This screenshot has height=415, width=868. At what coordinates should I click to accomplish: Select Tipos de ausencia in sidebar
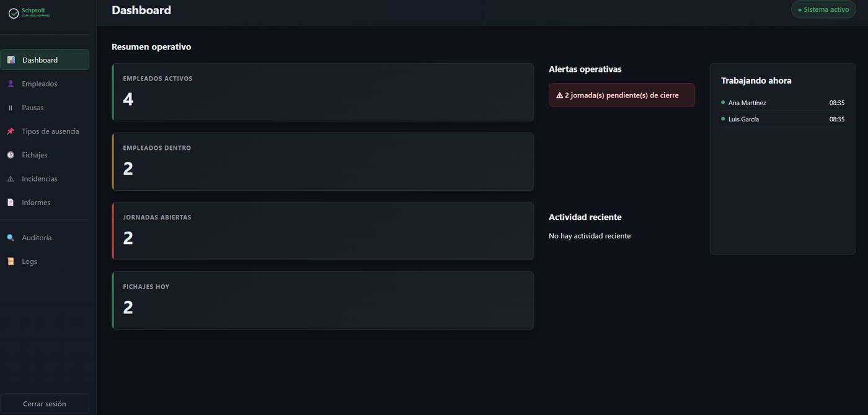[x=45, y=131]
